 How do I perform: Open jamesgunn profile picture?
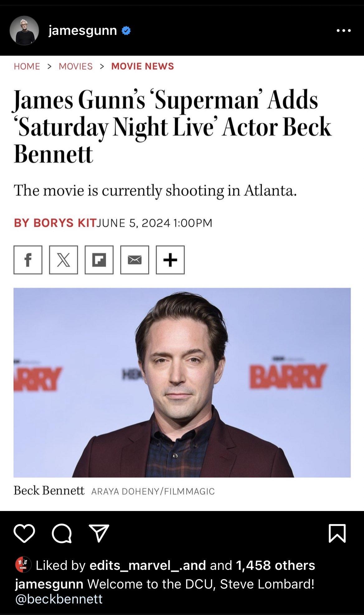click(x=24, y=31)
